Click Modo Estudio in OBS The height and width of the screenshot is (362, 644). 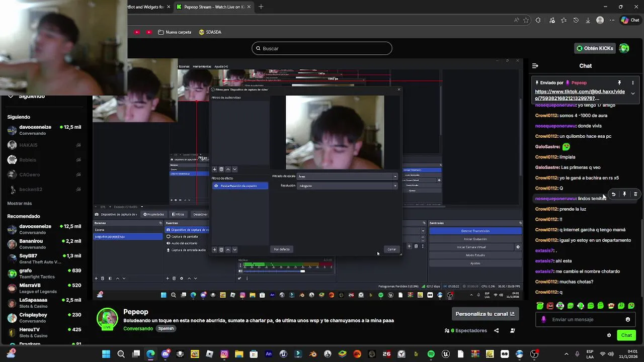(x=475, y=255)
